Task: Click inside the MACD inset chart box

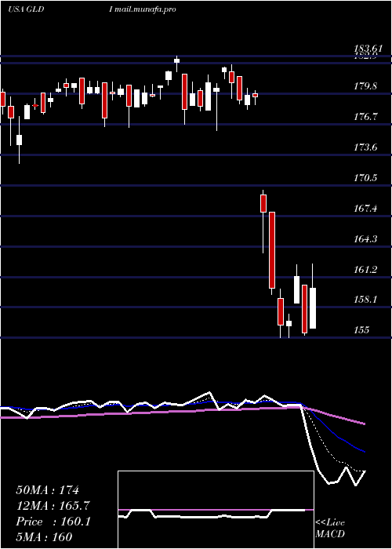Action: pyautogui.click(x=216, y=510)
